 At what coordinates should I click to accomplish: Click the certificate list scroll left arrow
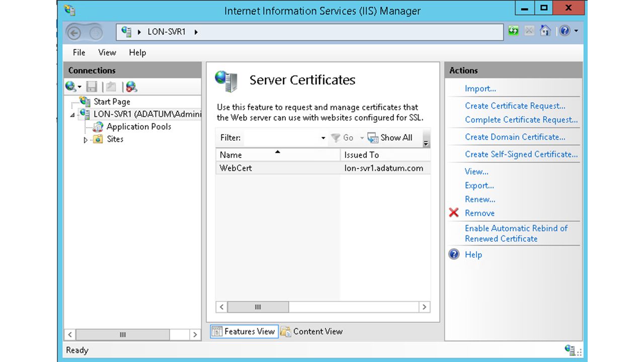coord(221,307)
